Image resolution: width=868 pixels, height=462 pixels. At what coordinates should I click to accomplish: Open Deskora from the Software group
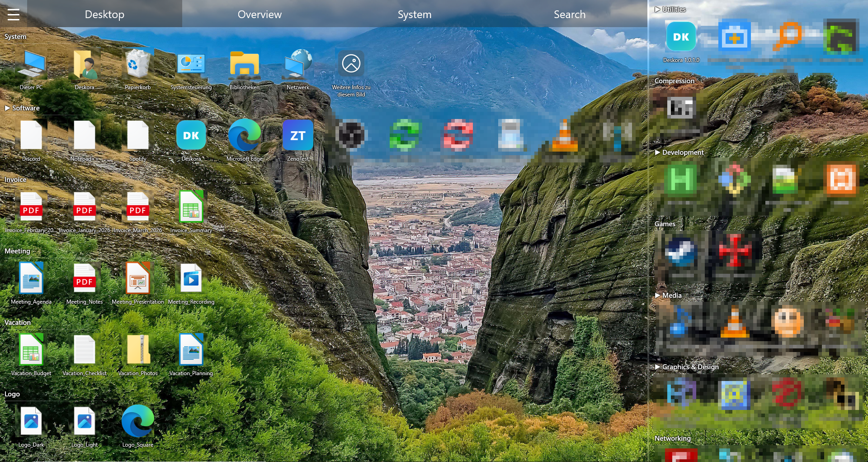click(191, 135)
